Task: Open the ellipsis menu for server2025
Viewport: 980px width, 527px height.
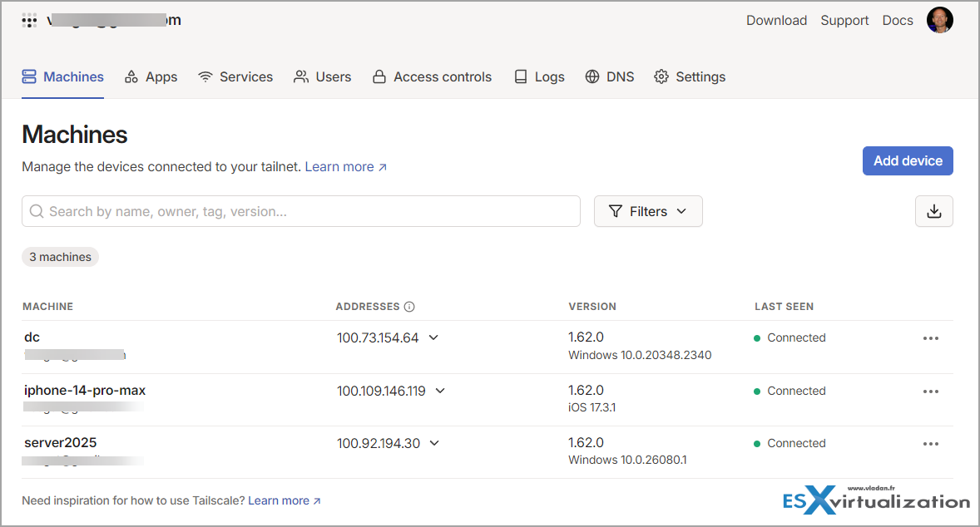Action: click(x=931, y=443)
